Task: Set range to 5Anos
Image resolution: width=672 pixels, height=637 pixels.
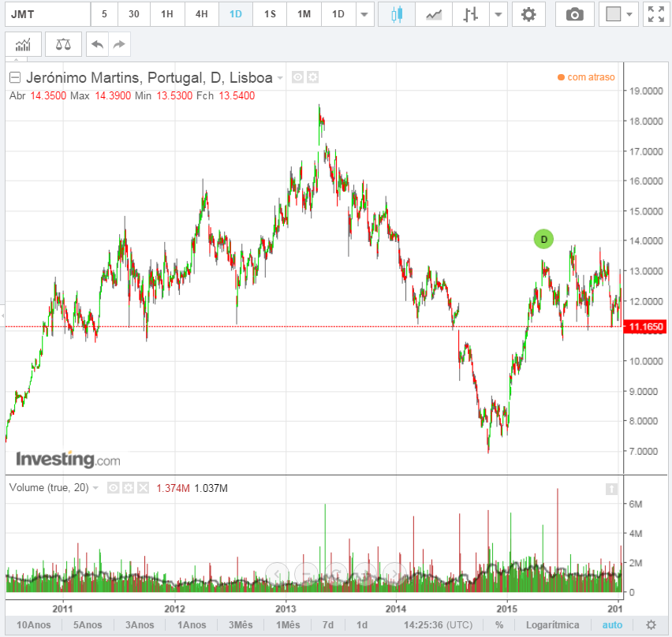Action: (88, 625)
